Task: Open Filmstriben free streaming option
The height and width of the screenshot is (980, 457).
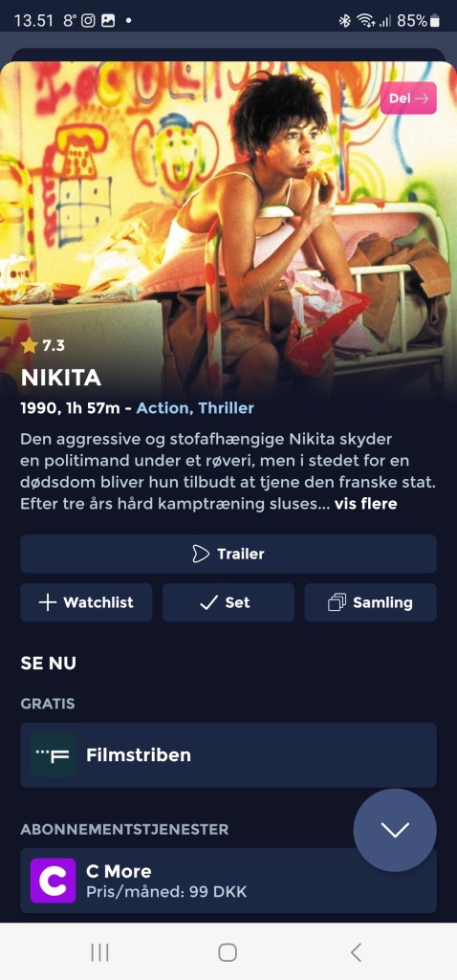Action: pyautogui.click(x=228, y=755)
